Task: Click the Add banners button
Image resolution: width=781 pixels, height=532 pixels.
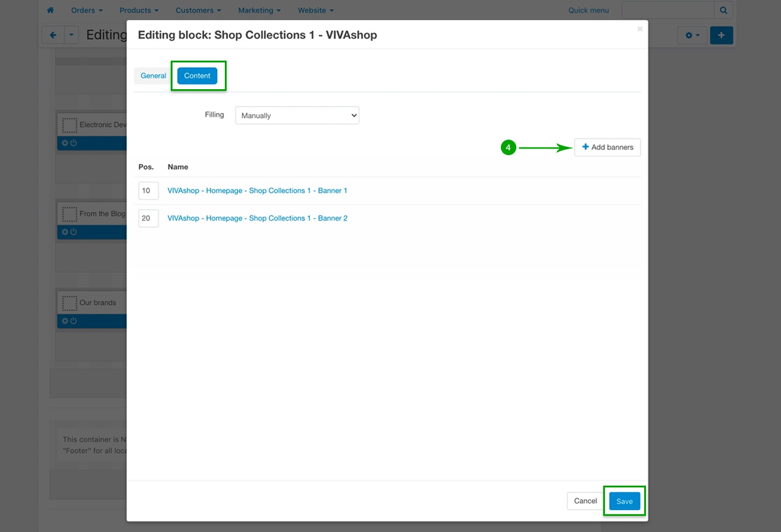Action: 607,147
